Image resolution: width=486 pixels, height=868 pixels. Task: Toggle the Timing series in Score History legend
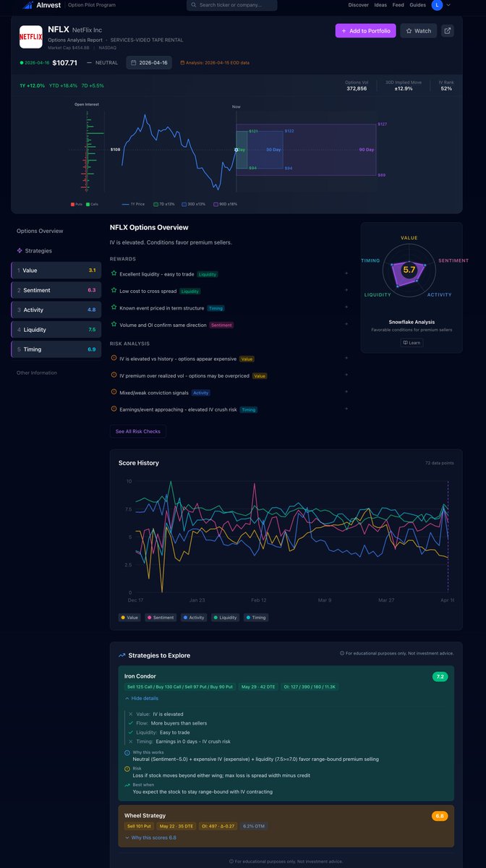coord(256,618)
